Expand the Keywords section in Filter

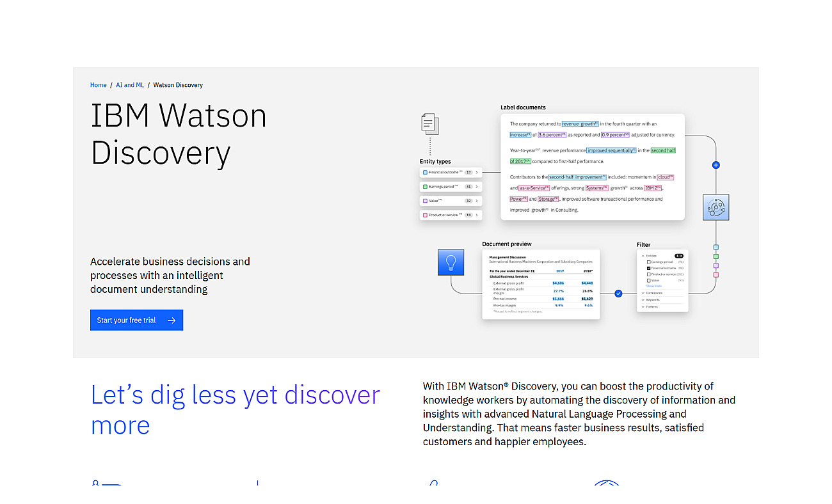tap(643, 300)
